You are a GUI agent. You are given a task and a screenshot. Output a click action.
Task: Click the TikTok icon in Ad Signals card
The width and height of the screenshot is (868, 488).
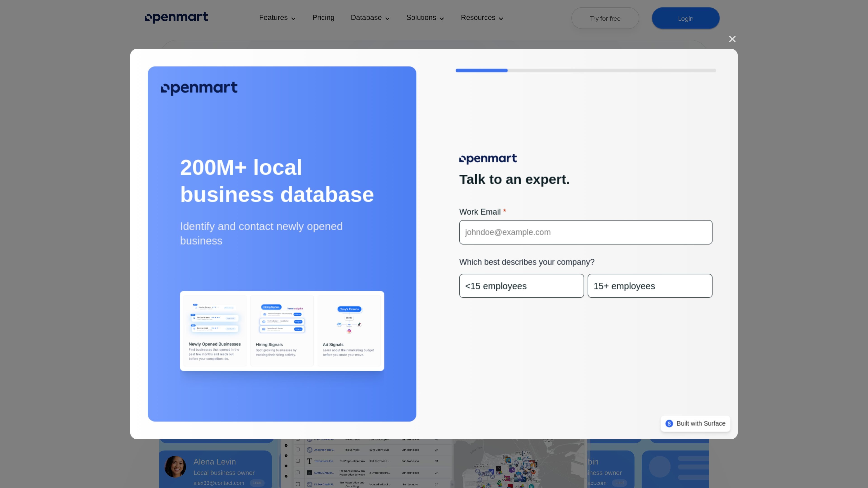tap(359, 324)
